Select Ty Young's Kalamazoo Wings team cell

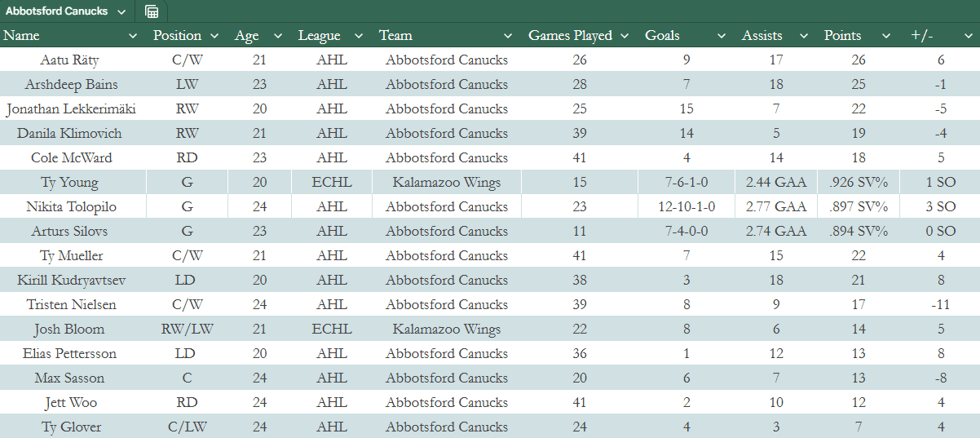tap(447, 183)
